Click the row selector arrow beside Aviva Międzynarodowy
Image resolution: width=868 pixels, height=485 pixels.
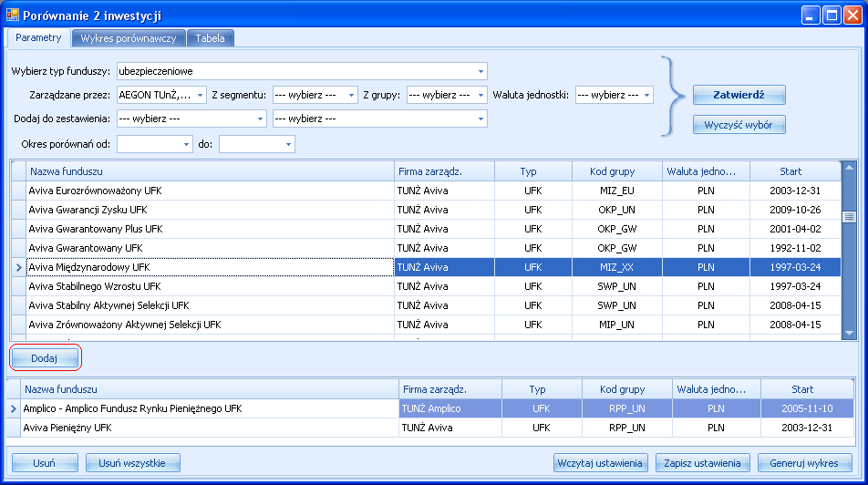tap(19, 267)
